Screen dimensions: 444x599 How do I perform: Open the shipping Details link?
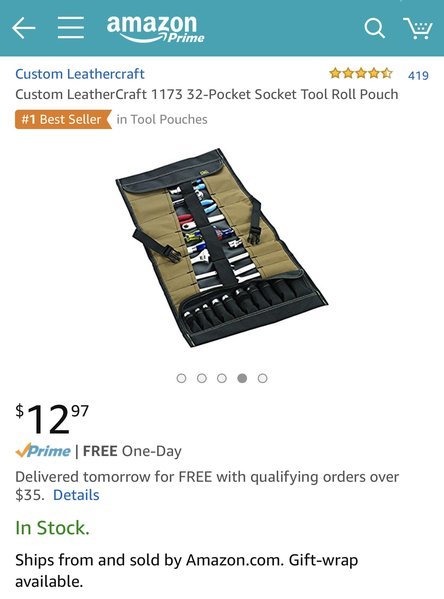point(76,495)
